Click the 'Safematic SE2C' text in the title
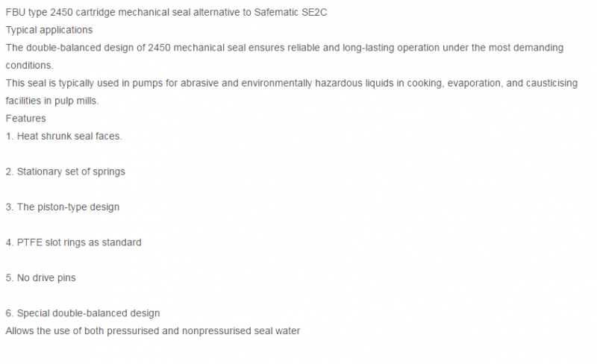 click(290, 13)
